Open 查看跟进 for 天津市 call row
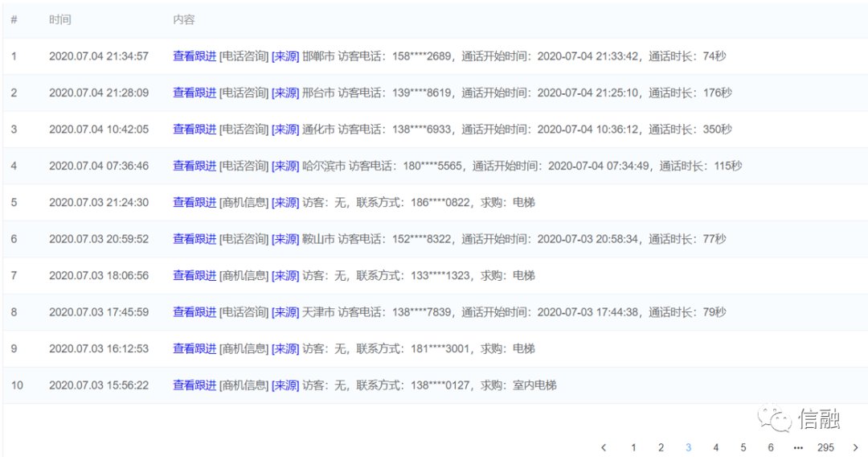Screen dimensions: 868x457 click(x=194, y=312)
